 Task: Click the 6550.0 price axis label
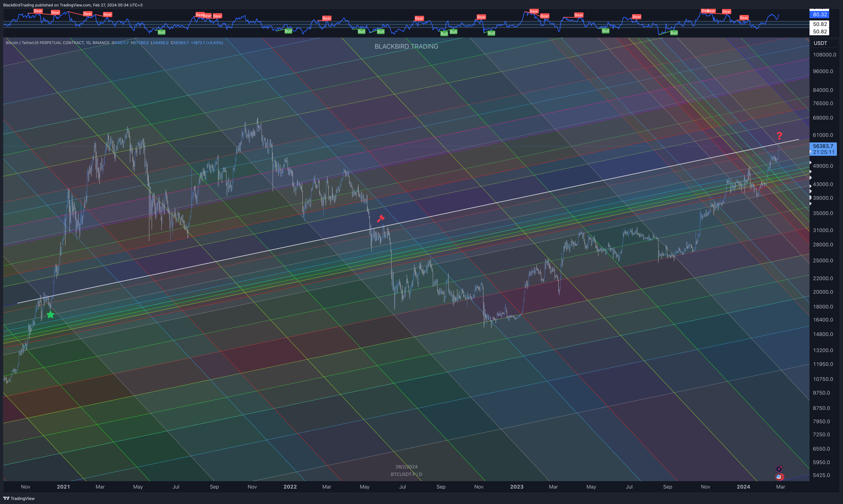click(822, 449)
